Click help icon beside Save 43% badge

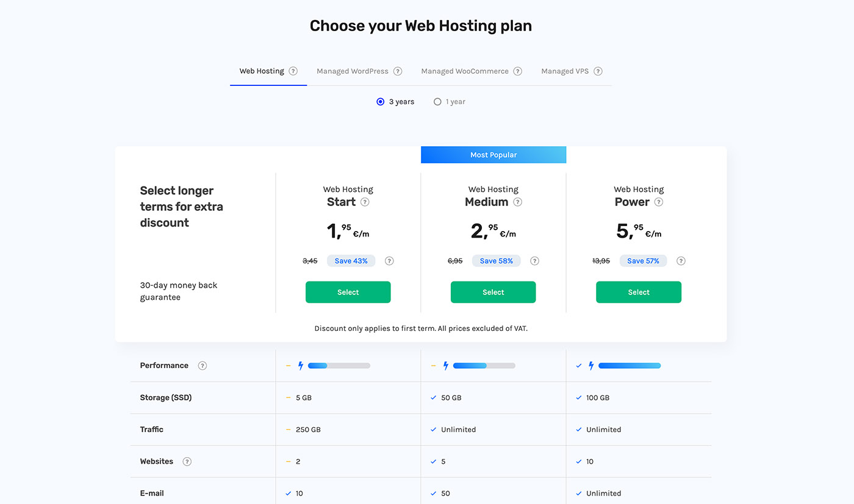389,261
